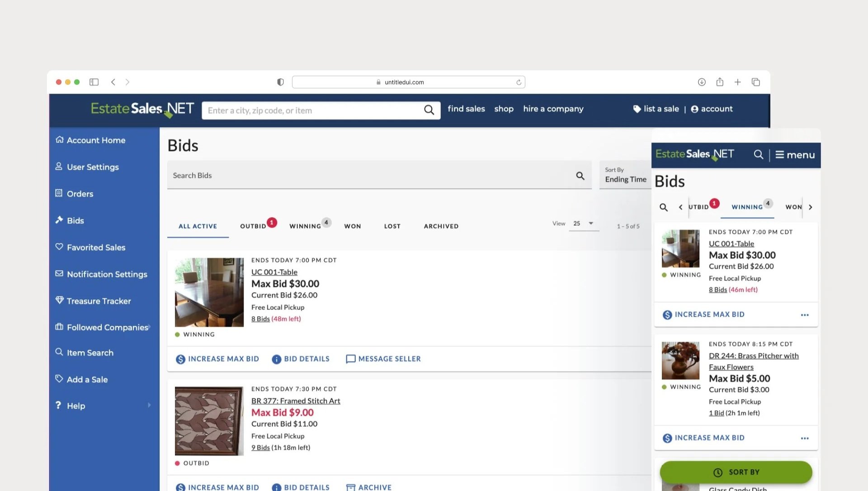Open the View 25 per-page dropdown
Image resolution: width=868 pixels, height=491 pixels.
(x=583, y=224)
